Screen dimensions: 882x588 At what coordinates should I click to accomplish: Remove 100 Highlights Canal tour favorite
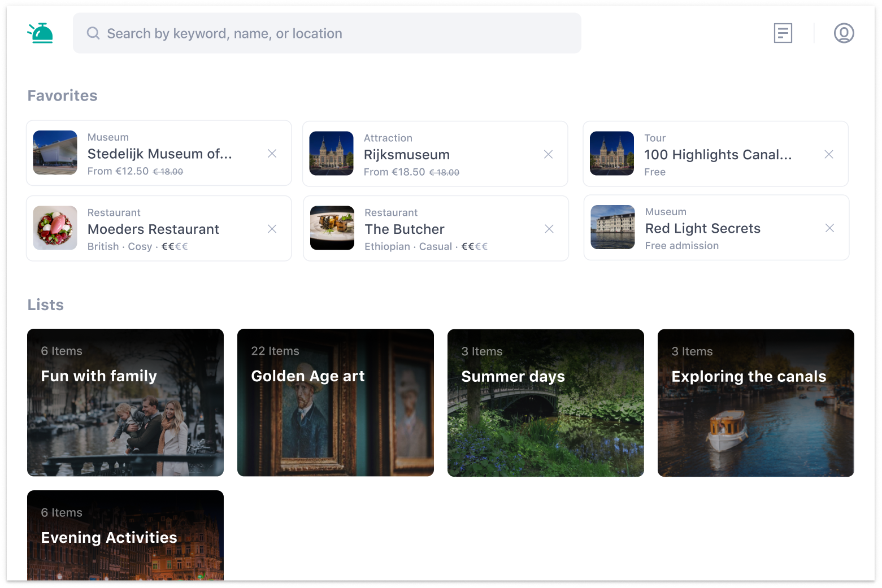pyautogui.click(x=829, y=154)
